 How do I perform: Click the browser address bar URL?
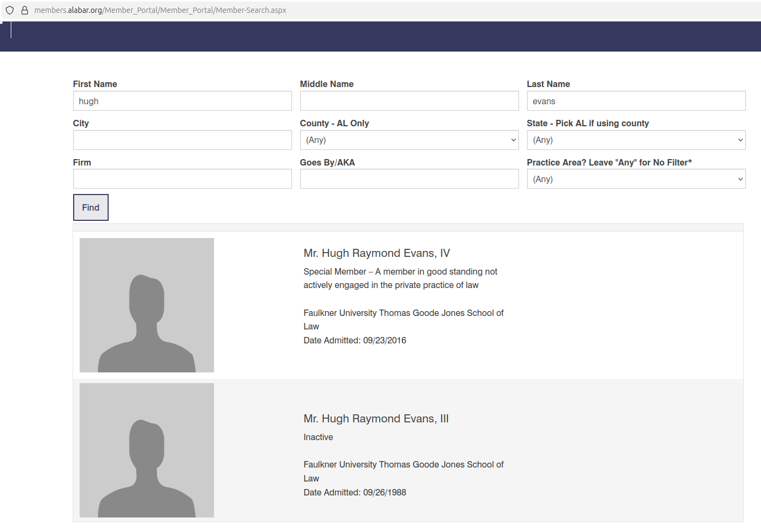pyautogui.click(x=160, y=10)
